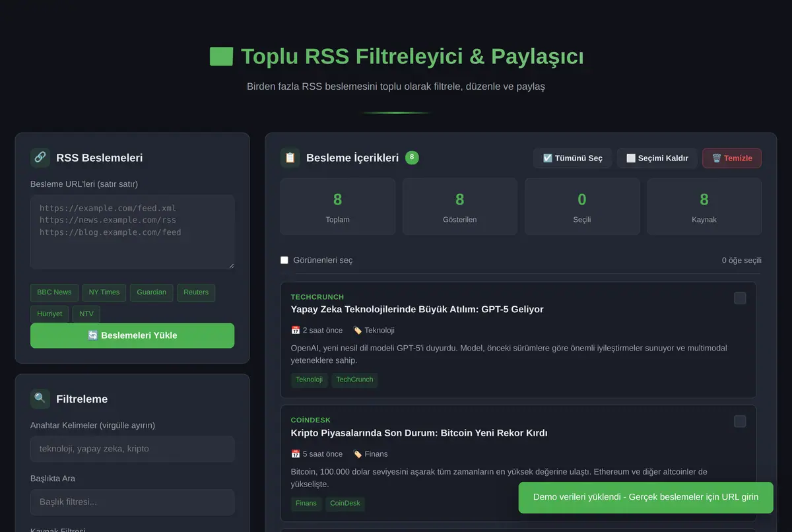The image size is (792, 532).
Task: Click the COİNDESK source label
Action: [x=311, y=420]
